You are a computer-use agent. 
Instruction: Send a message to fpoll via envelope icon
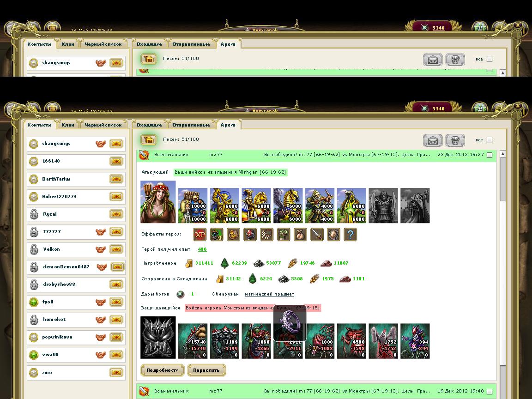pyautogui.click(x=116, y=302)
